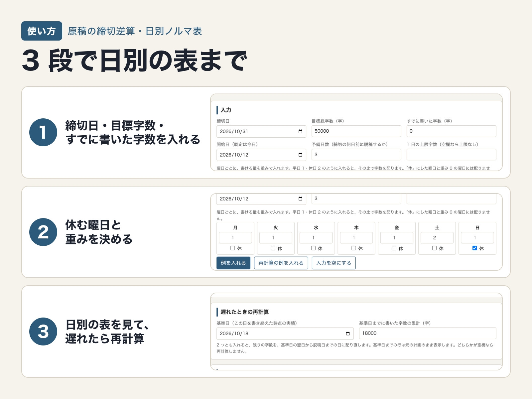Focus the weight field for 木
Image resolution: width=532 pixels, height=399 pixels.
(356, 238)
